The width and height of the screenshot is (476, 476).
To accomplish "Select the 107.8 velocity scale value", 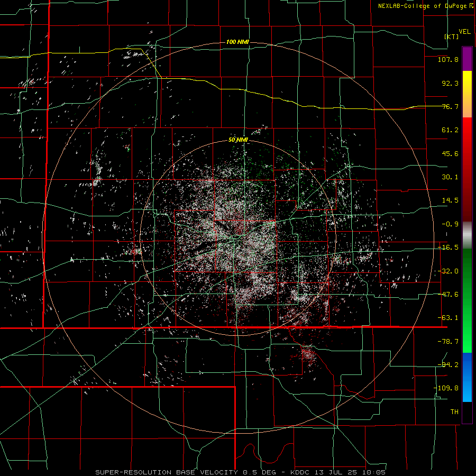I will tap(448, 59).
